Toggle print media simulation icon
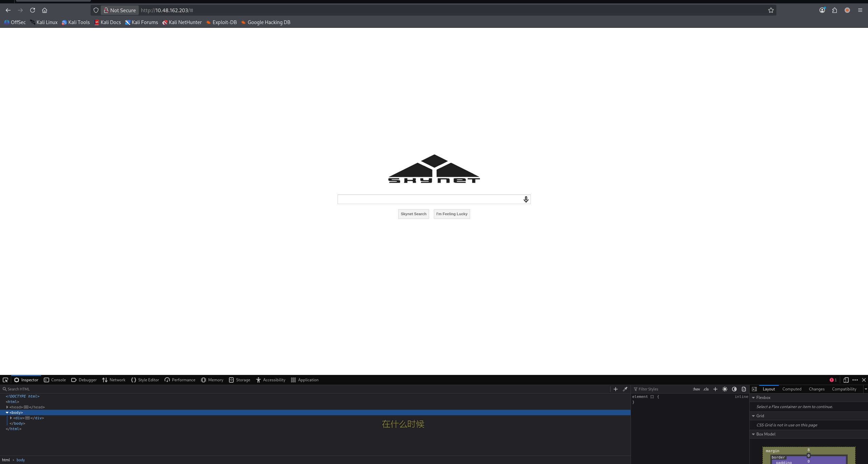Screen dimensions: 868x464 coord(744,389)
